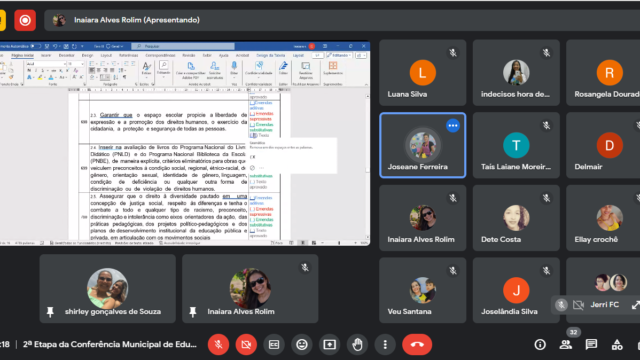
Task: Raise hand in the meeting
Action: (x=357, y=344)
